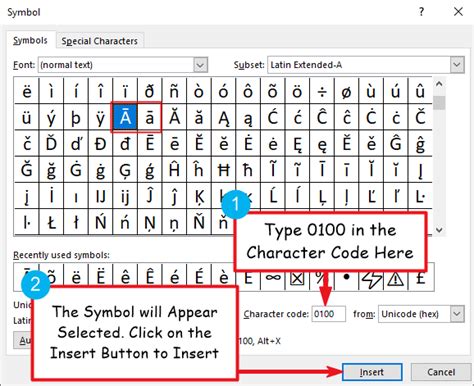Select the ÿ character in the grid

tap(101, 117)
